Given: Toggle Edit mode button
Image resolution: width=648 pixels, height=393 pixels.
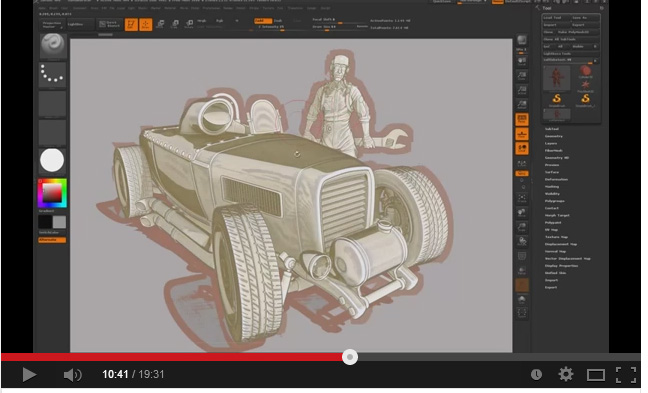Looking at the screenshot, I should point(131,24).
